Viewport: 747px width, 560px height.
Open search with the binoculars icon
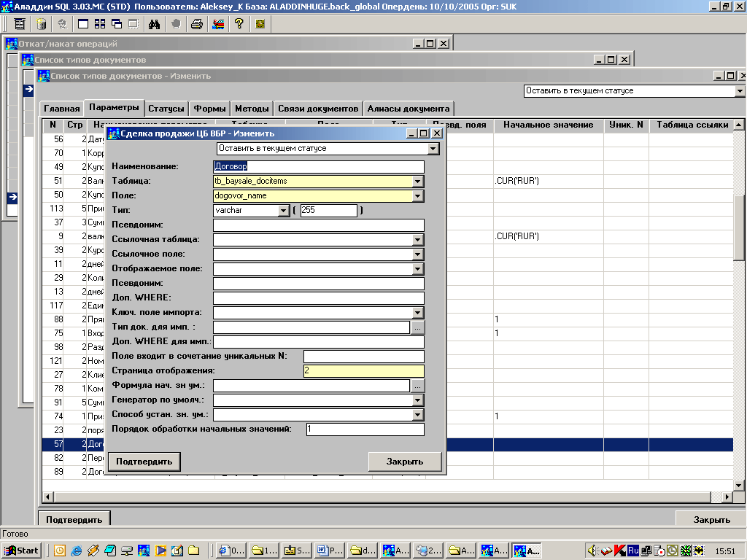[155, 24]
